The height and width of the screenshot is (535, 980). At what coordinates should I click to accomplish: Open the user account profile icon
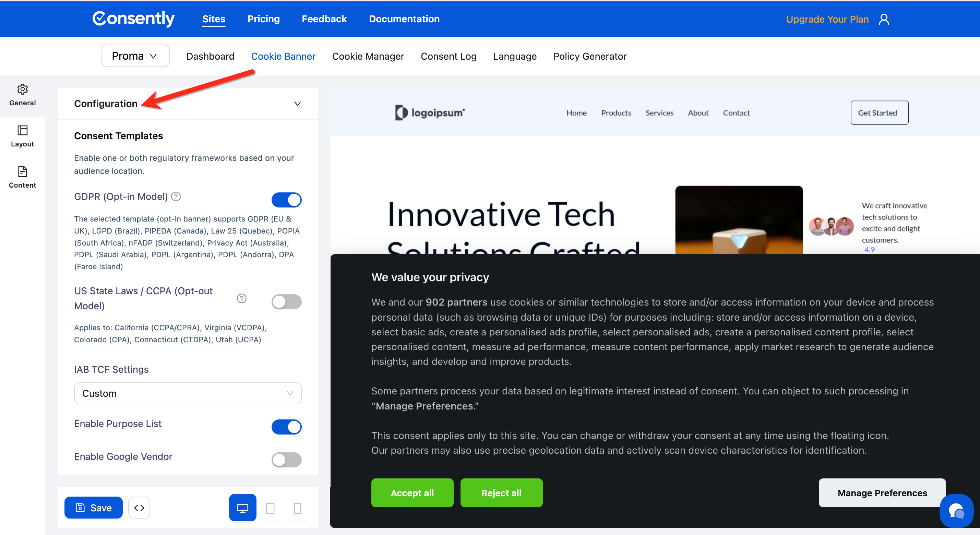[883, 19]
